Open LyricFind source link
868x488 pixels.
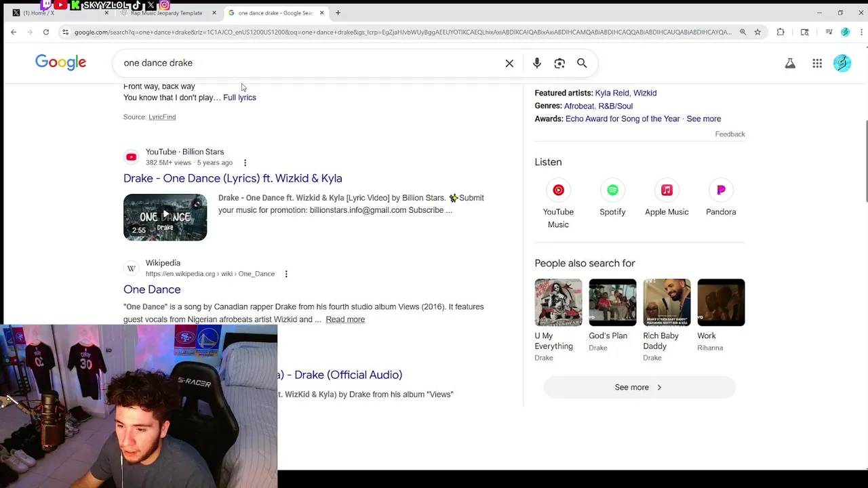click(x=162, y=117)
